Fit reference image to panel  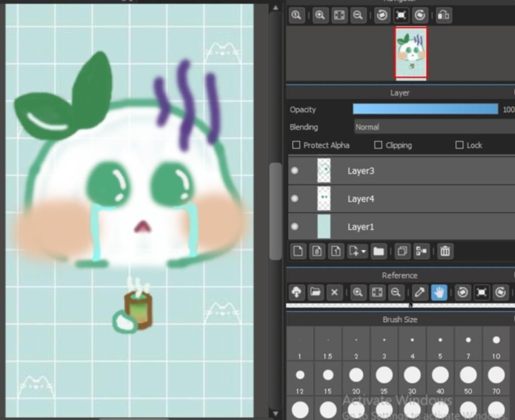tap(377, 292)
